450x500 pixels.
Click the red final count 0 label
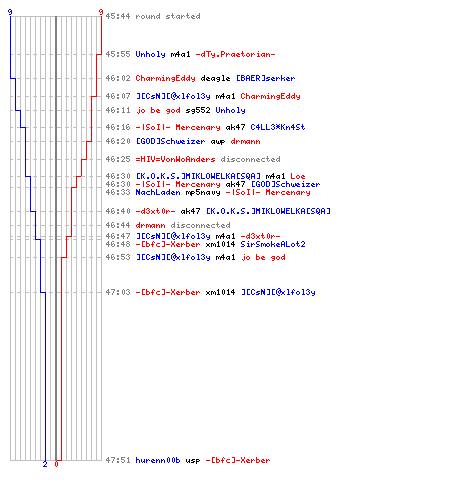pos(56,464)
